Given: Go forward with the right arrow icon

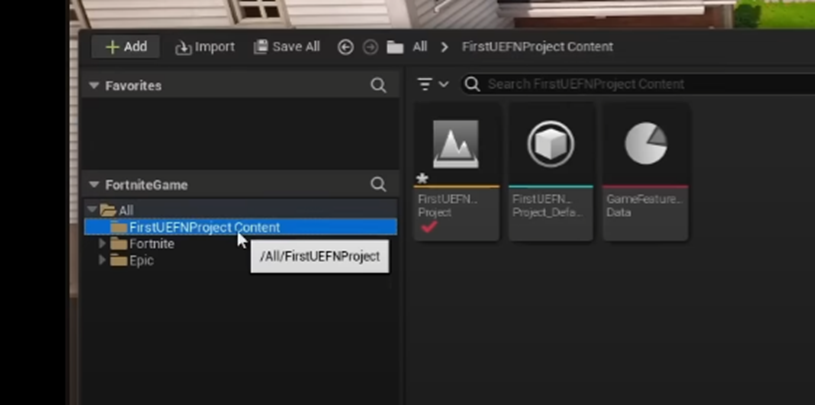Looking at the screenshot, I should coord(370,47).
